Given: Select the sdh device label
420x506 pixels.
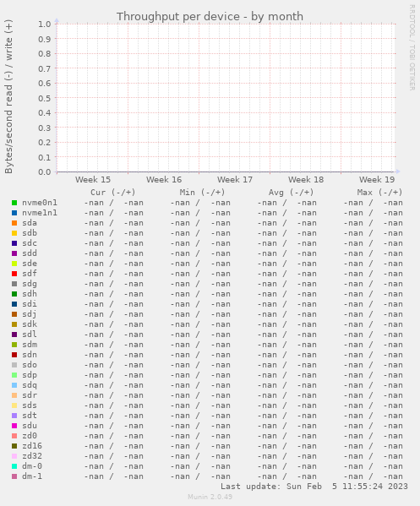Looking at the screenshot, I should pyautogui.click(x=30, y=294).
